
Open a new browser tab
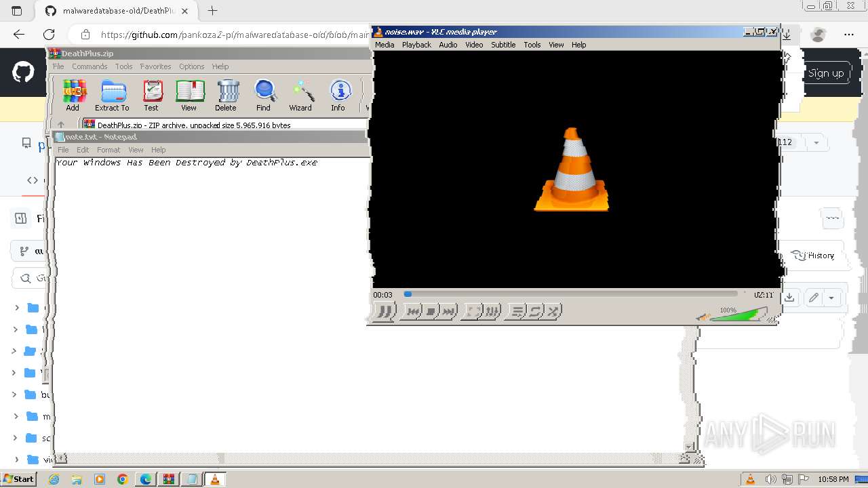[212, 11]
